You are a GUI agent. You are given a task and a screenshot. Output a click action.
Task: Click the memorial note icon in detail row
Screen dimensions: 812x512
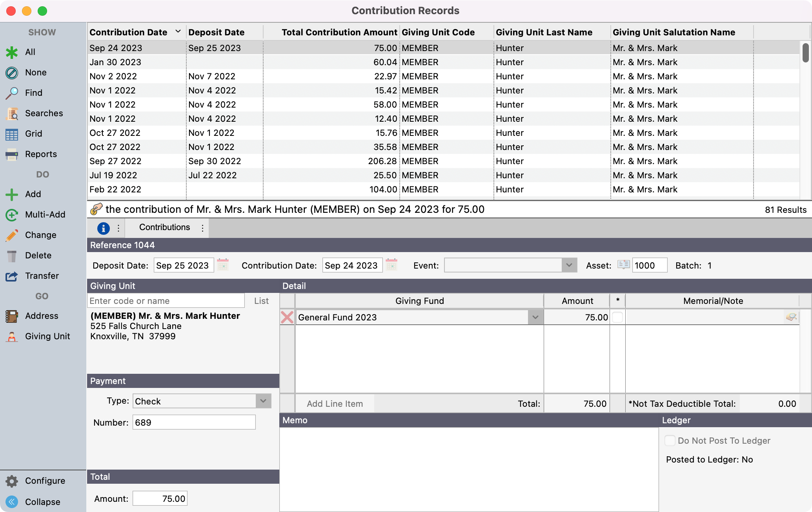pyautogui.click(x=791, y=317)
